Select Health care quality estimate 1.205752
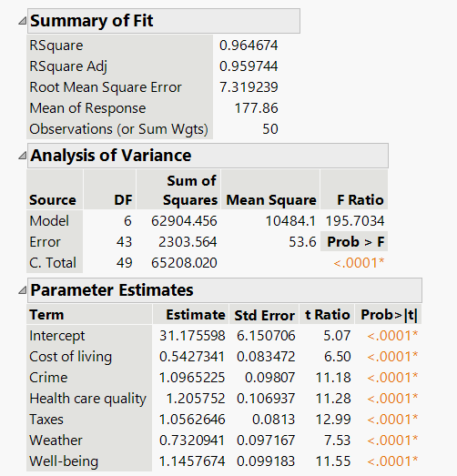 (196, 399)
